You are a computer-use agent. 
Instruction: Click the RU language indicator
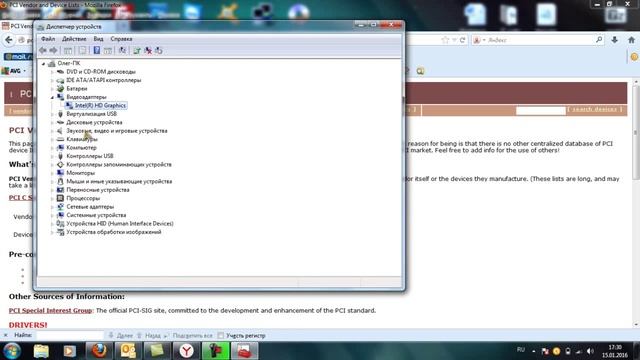pos(520,350)
